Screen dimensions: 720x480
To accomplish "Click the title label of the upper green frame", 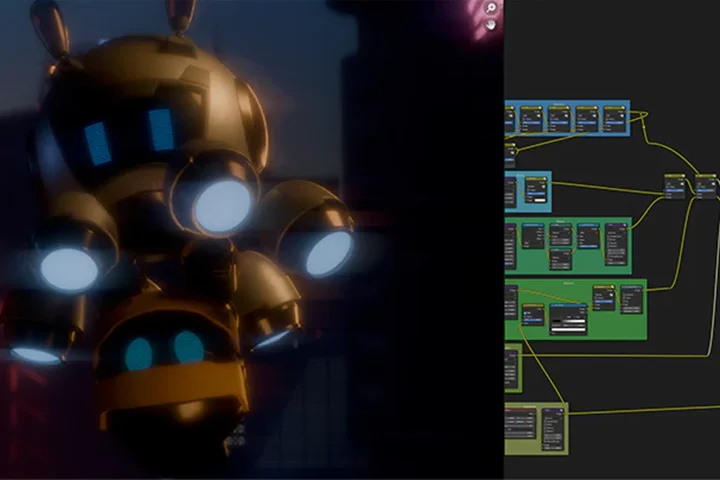I will 561,222.
